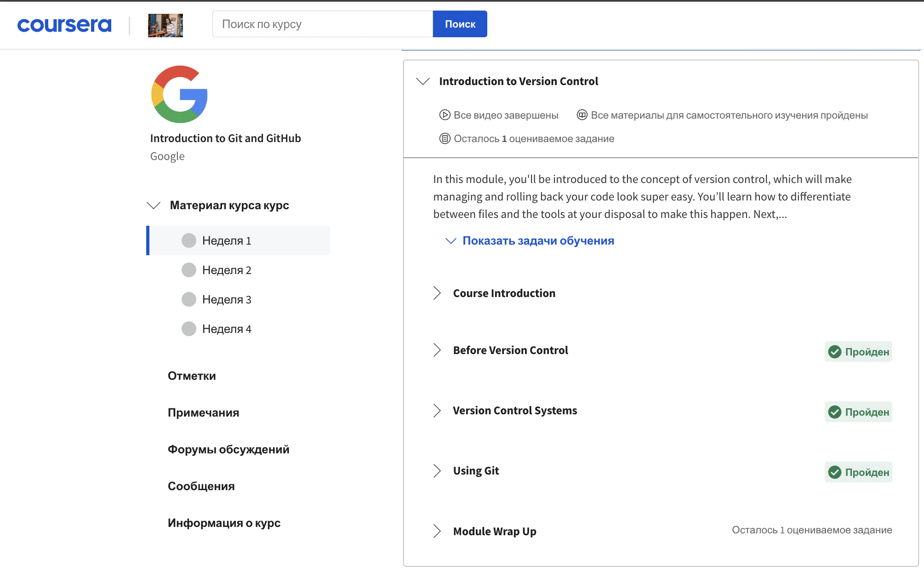Screen dimensions: 924x572
Task: Open the Introduction to Git and GitHub title
Action: pos(225,138)
